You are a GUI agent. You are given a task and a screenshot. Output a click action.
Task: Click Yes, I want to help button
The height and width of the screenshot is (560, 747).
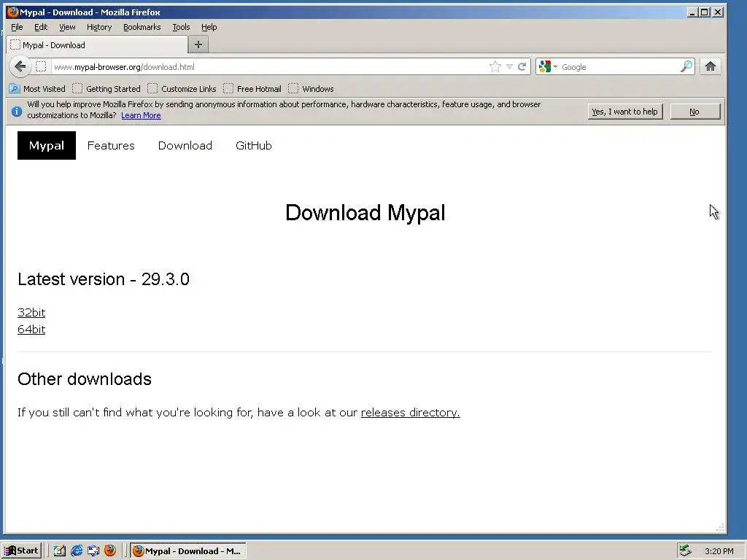tap(624, 112)
